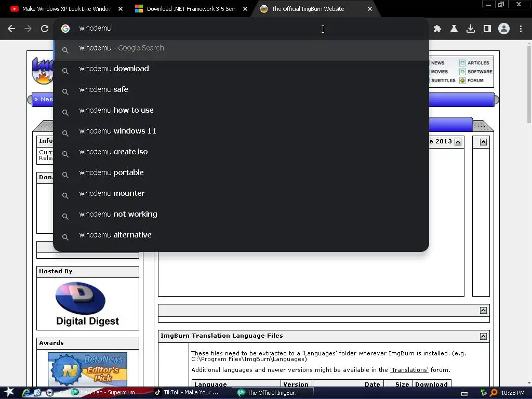Click the 10:28 PM system clock
532x399 pixels.
click(513, 393)
